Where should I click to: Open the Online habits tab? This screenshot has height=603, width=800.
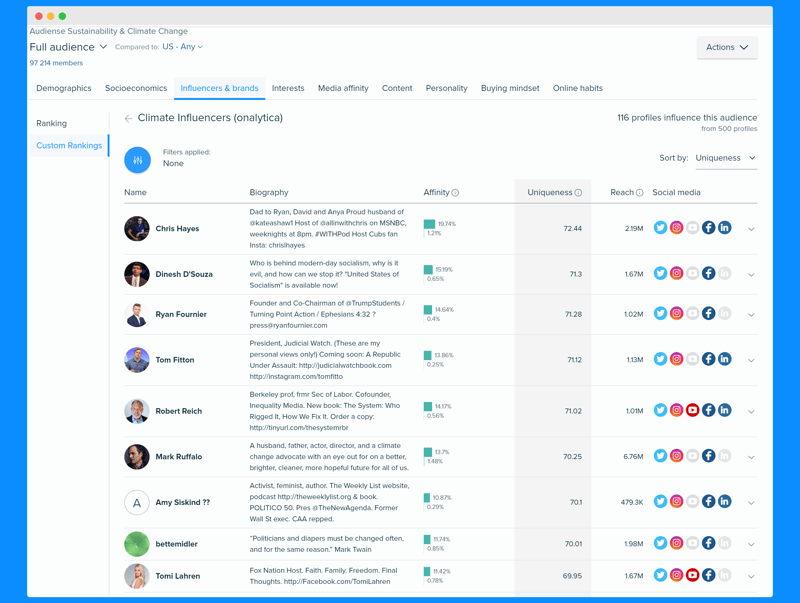[x=578, y=88]
